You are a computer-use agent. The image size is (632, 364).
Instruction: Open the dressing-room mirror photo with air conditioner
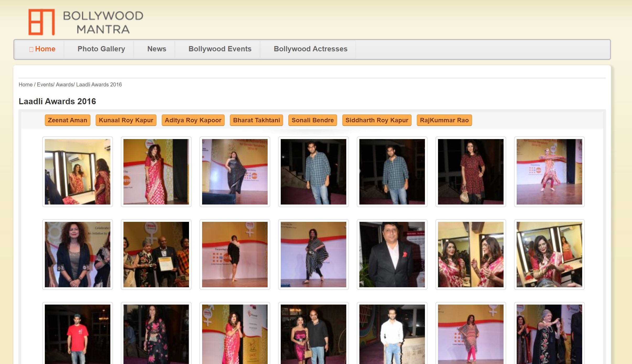78,172
